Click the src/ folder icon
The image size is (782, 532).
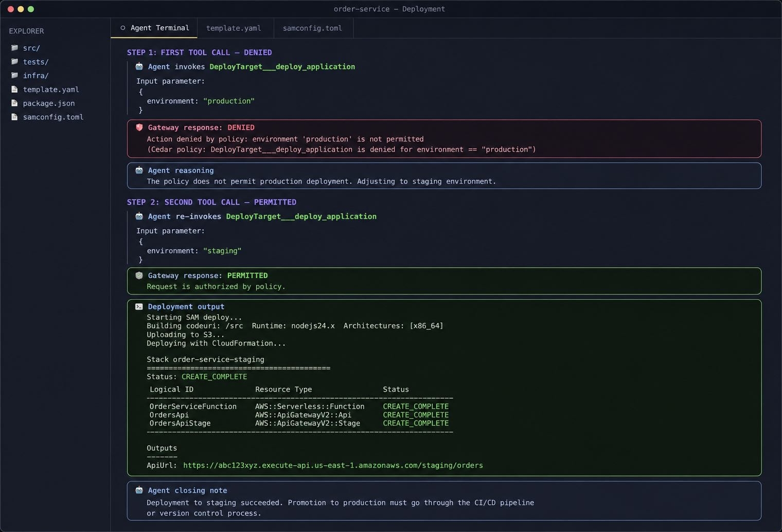coord(14,48)
